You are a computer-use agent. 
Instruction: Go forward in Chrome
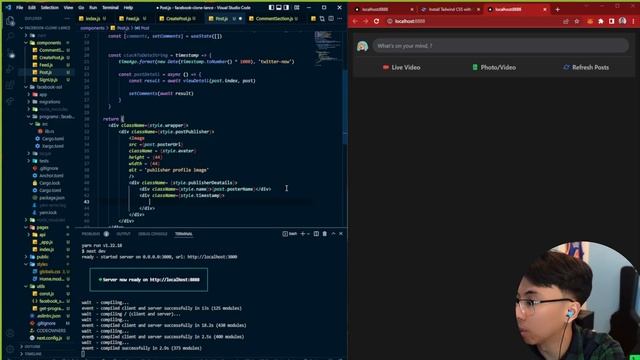click(366, 21)
